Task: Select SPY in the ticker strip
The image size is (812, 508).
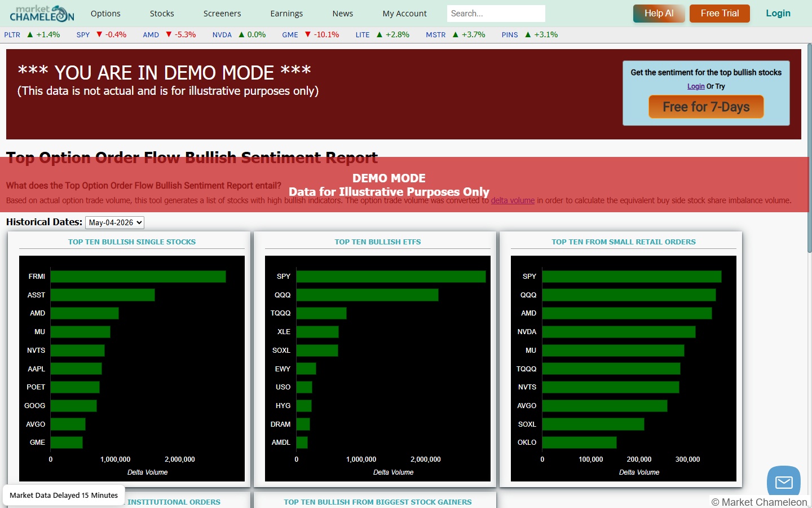Action: point(83,34)
